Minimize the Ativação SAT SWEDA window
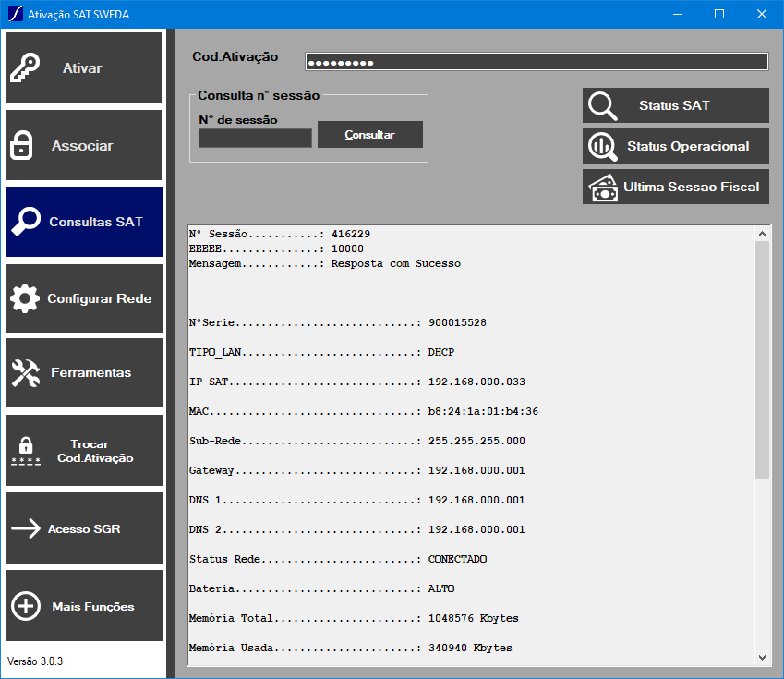Image resolution: width=784 pixels, height=679 pixels. (678, 14)
